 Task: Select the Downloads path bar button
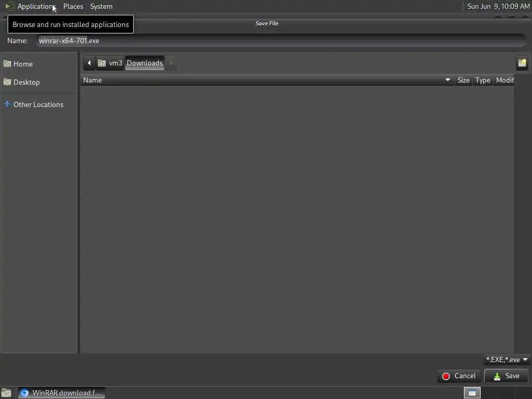point(144,63)
